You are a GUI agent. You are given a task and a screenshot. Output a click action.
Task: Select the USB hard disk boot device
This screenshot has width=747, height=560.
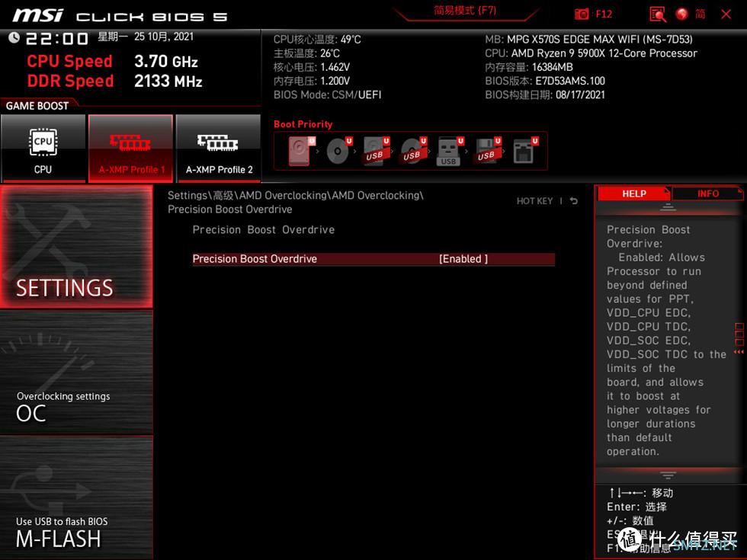(376, 151)
